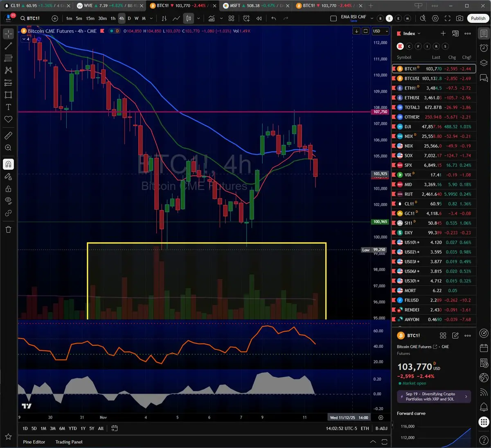Toggle the S flag filter in watchlist
The height and width of the screenshot is (448, 491).
coord(445,46)
